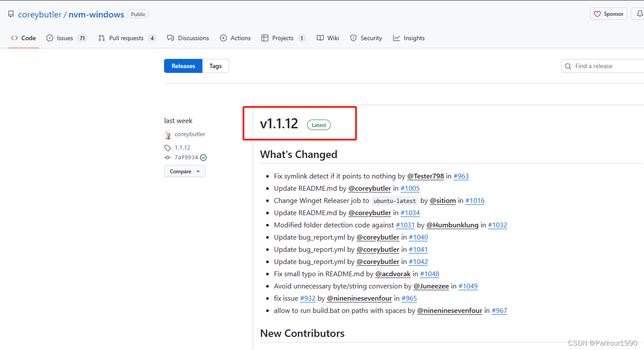The height and width of the screenshot is (350, 644).
Task: Open issue #932 link
Action: tap(308, 299)
